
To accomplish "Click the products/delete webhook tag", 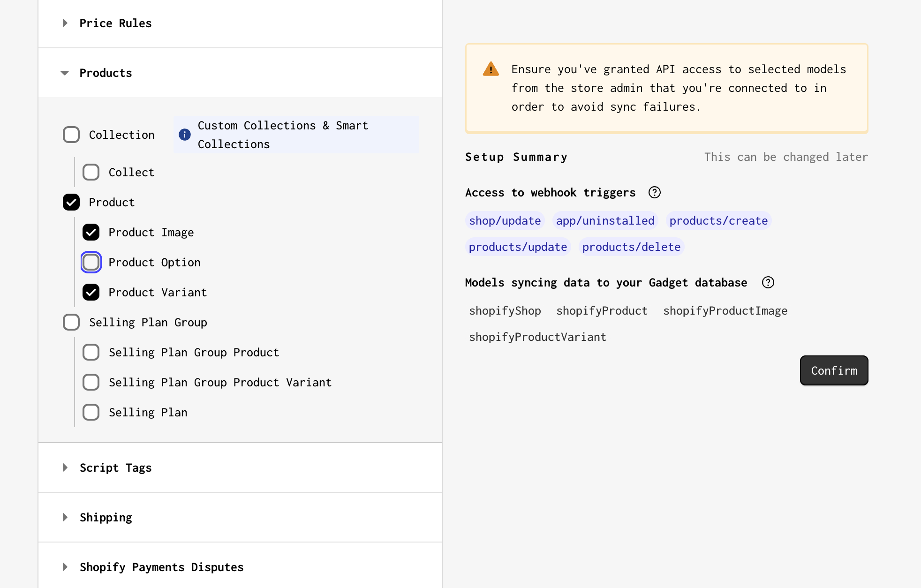I will [x=632, y=247].
